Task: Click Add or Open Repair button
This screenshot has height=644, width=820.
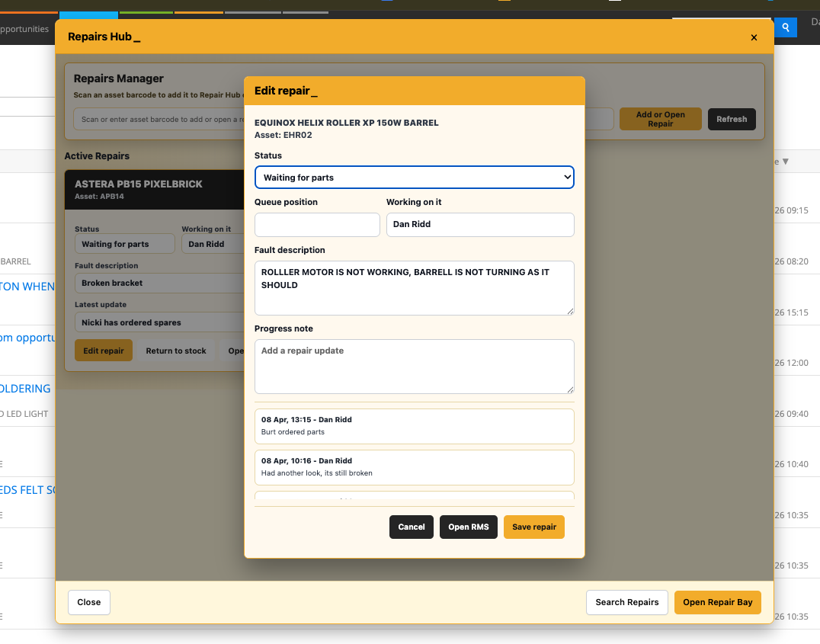Action: point(660,120)
